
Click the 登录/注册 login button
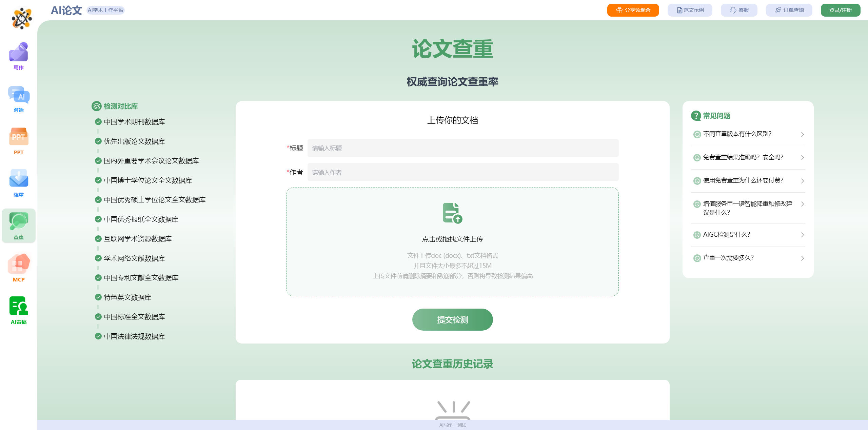pyautogui.click(x=840, y=10)
